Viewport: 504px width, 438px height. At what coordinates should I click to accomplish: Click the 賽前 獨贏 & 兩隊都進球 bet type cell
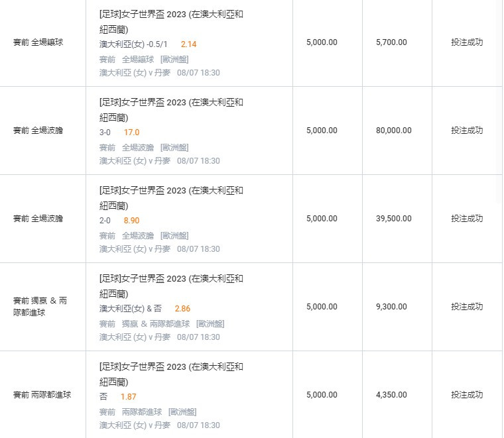[40, 307]
